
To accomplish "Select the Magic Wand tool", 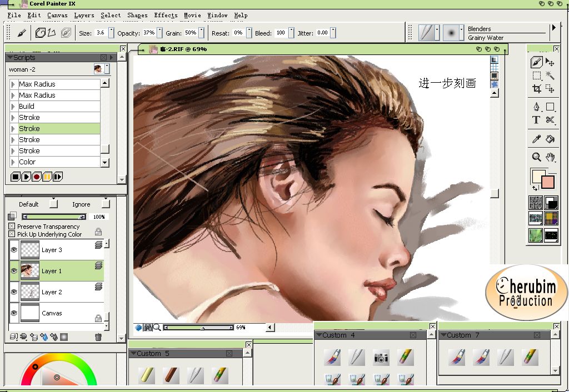I will [550, 76].
